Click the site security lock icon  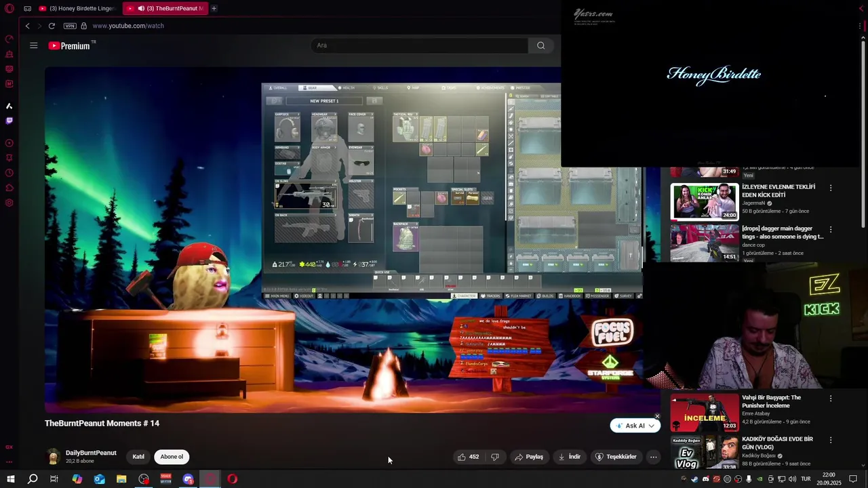(83, 26)
